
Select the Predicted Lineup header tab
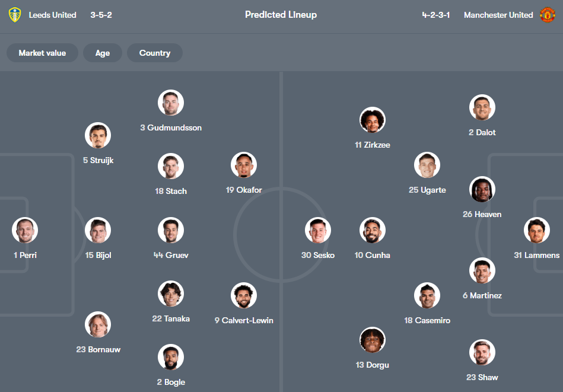coord(281,14)
